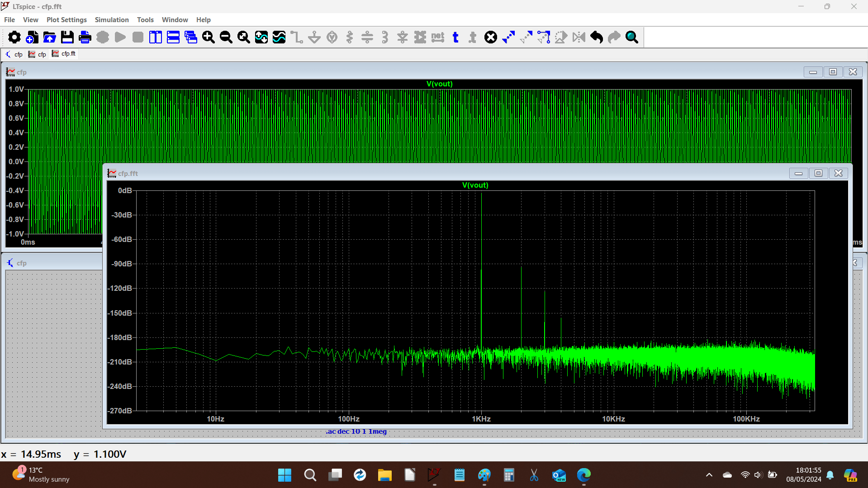
Task: Tile windows horizontally
Action: pos(173,37)
